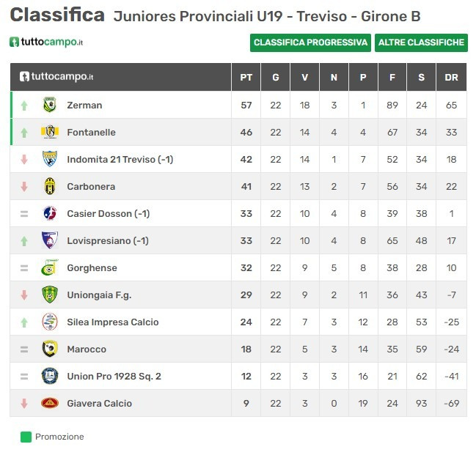Open Union Pro 1928 Sq. 2 link
Image resolution: width=476 pixels, height=455 pixels.
coord(114,376)
